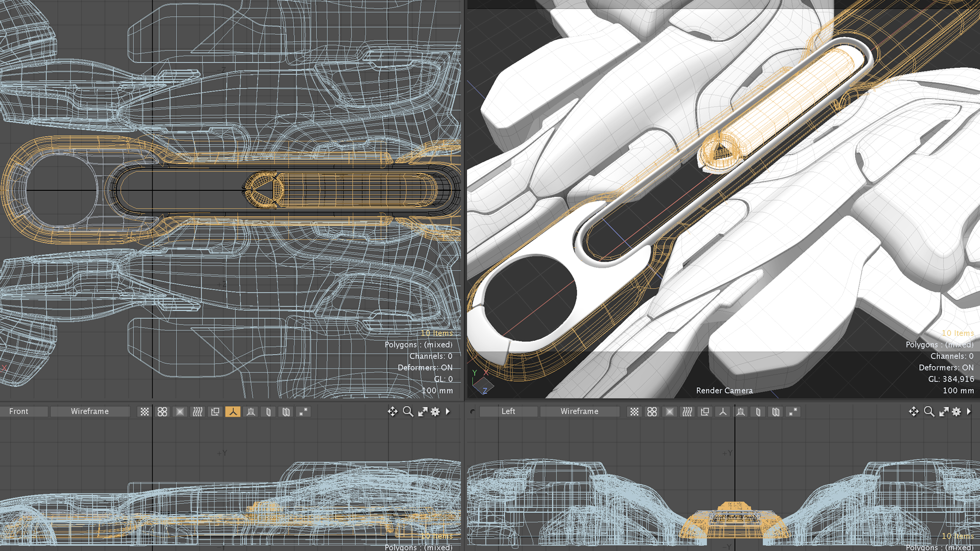
Task: Click 'Deformers: ON' text in top-left viewport
Action: point(425,367)
